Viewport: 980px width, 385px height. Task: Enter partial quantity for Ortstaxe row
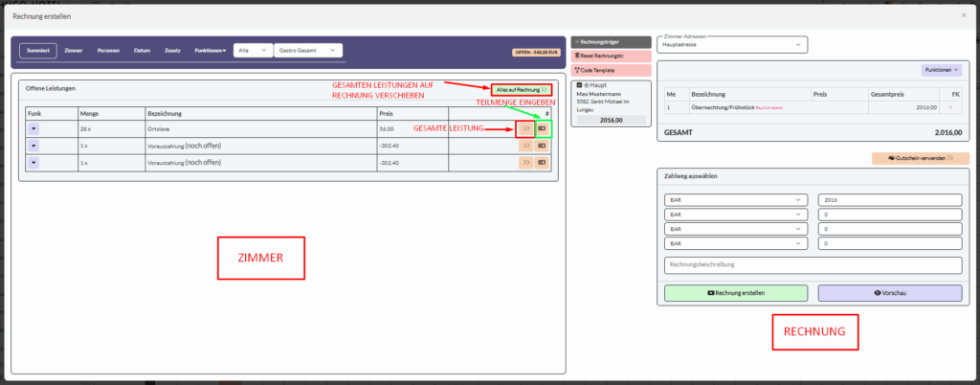[543, 128]
